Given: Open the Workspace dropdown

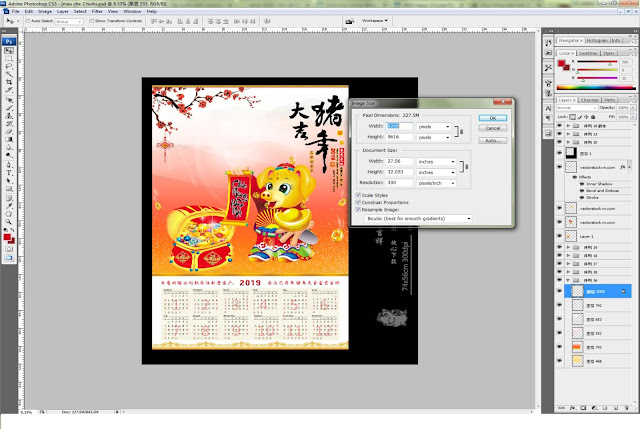Looking at the screenshot, I should click(375, 20).
